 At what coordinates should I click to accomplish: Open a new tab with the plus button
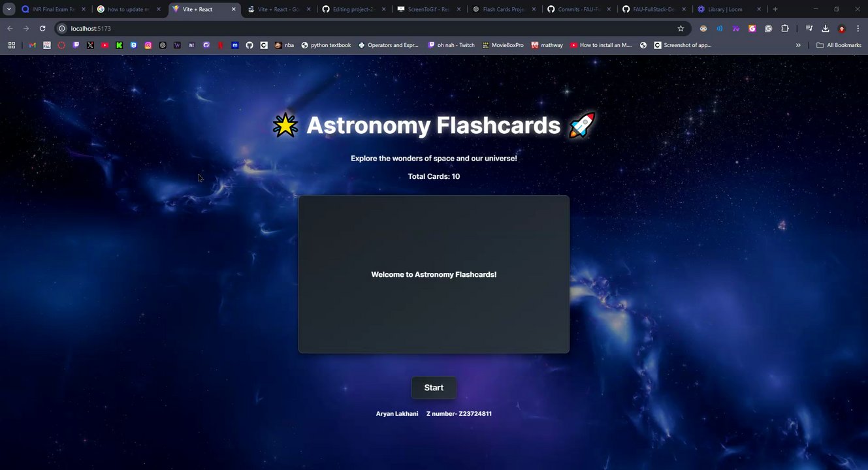click(775, 9)
